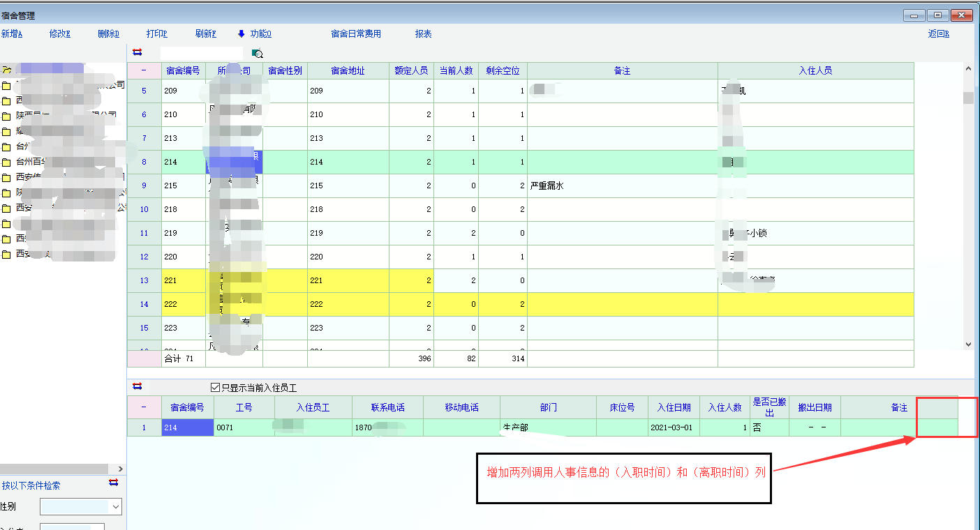Click search text field above dormitory table
This screenshot has height=530, width=980.
pyautogui.click(x=201, y=53)
